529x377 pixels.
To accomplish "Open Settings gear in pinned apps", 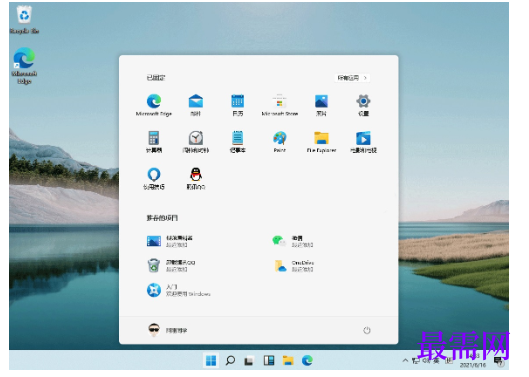I will pyautogui.click(x=363, y=105).
